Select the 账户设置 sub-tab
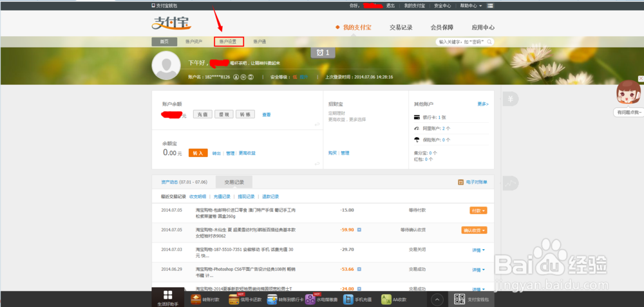The image size is (644, 307). tap(229, 41)
